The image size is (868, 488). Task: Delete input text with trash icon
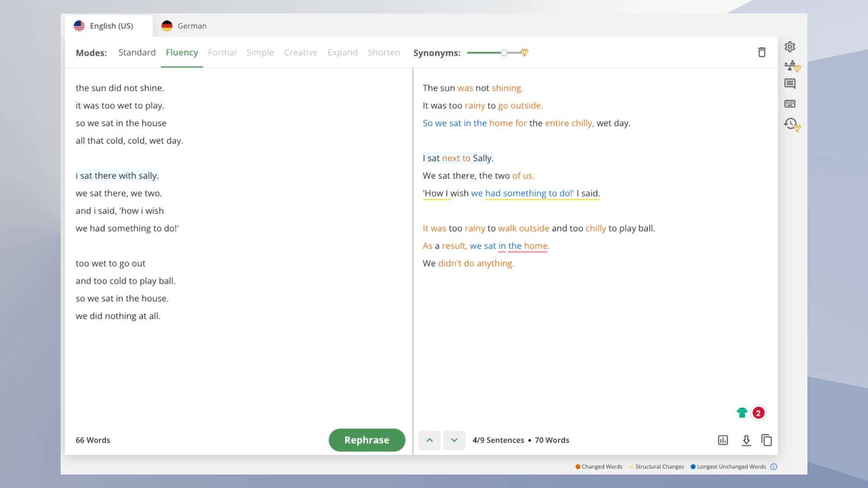[x=762, y=52]
